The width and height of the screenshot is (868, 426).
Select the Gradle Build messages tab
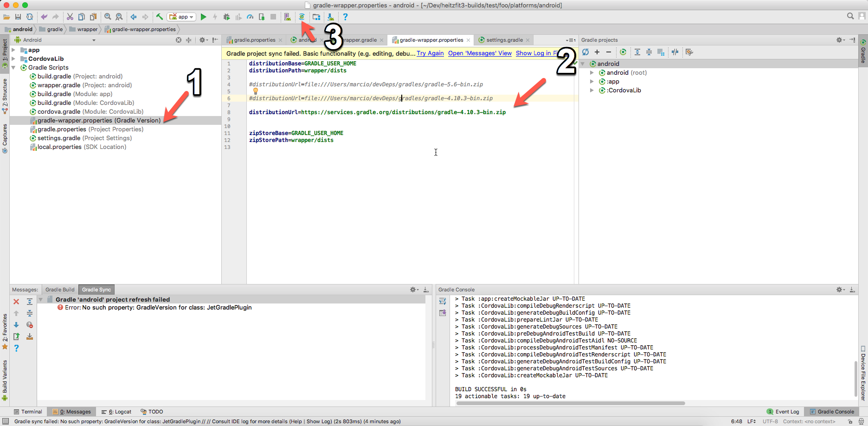click(60, 290)
